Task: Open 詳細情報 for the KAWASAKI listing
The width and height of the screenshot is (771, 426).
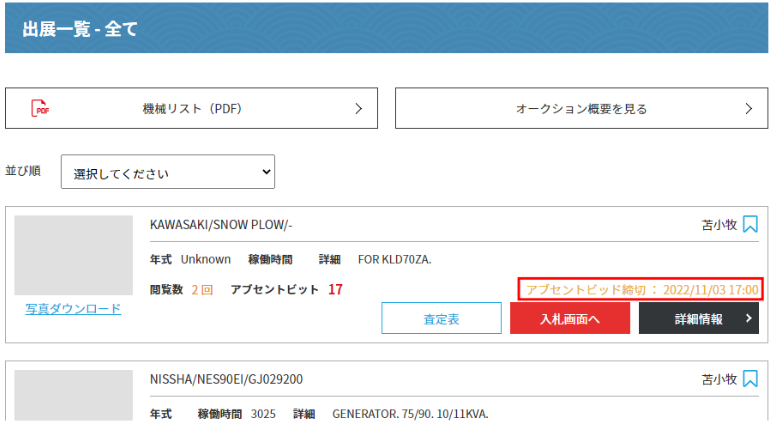Action: pos(698,319)
